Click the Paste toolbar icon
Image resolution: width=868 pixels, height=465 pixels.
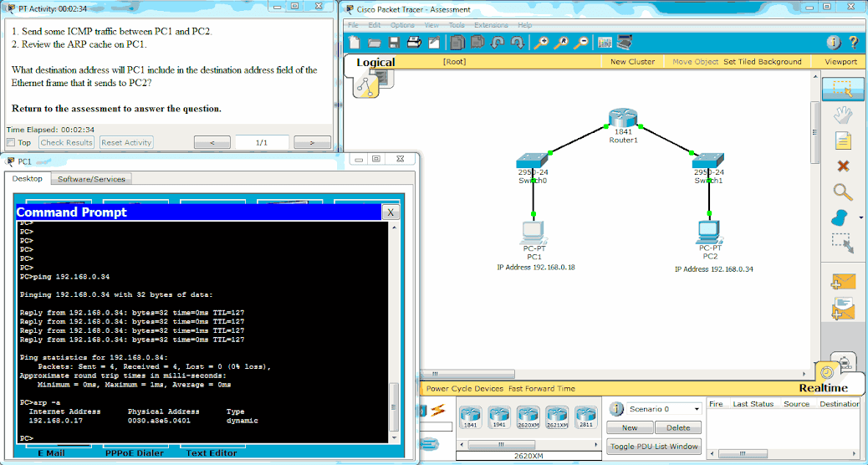pyautogui.click(x=477, y=43)
